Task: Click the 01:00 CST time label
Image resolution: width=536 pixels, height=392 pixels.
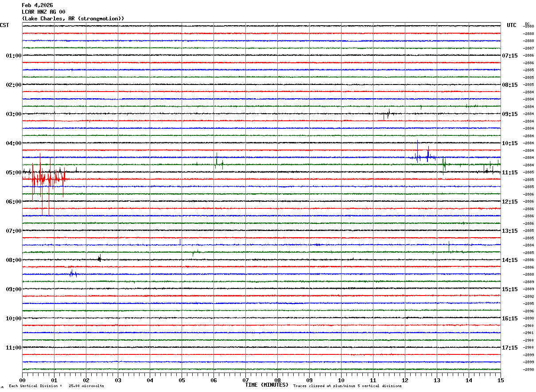Action: tap(13, 56)
